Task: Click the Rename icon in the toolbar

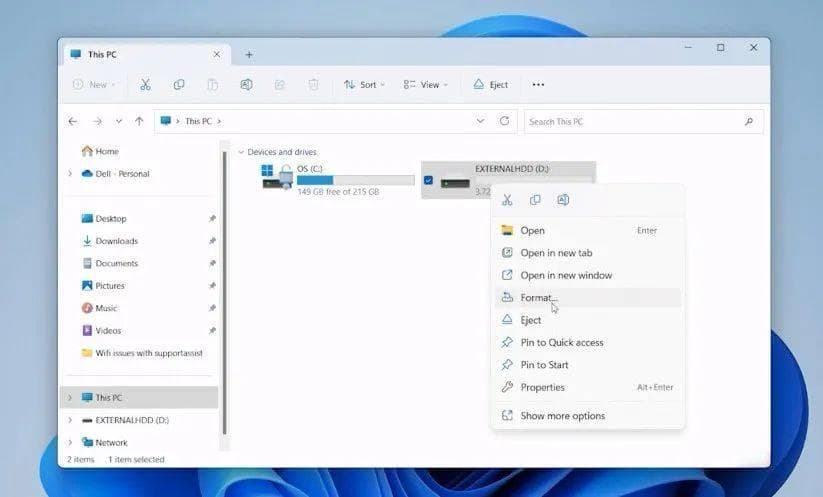Action: click(246, 84)
